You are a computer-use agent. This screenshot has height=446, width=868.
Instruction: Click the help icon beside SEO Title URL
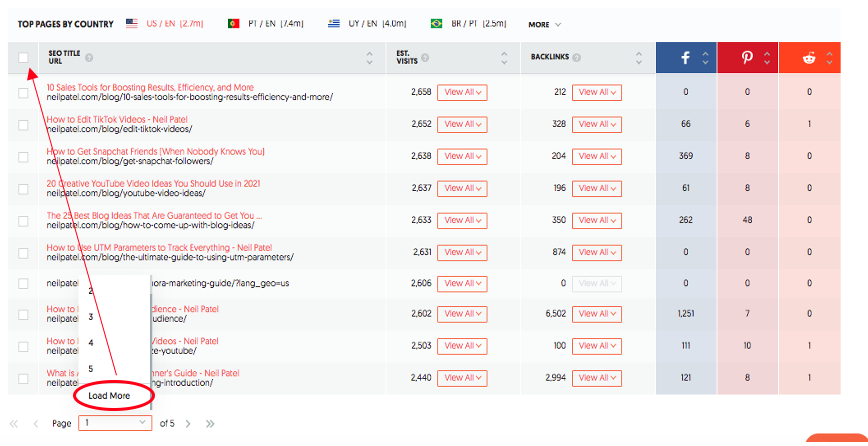tap(89, 58)
